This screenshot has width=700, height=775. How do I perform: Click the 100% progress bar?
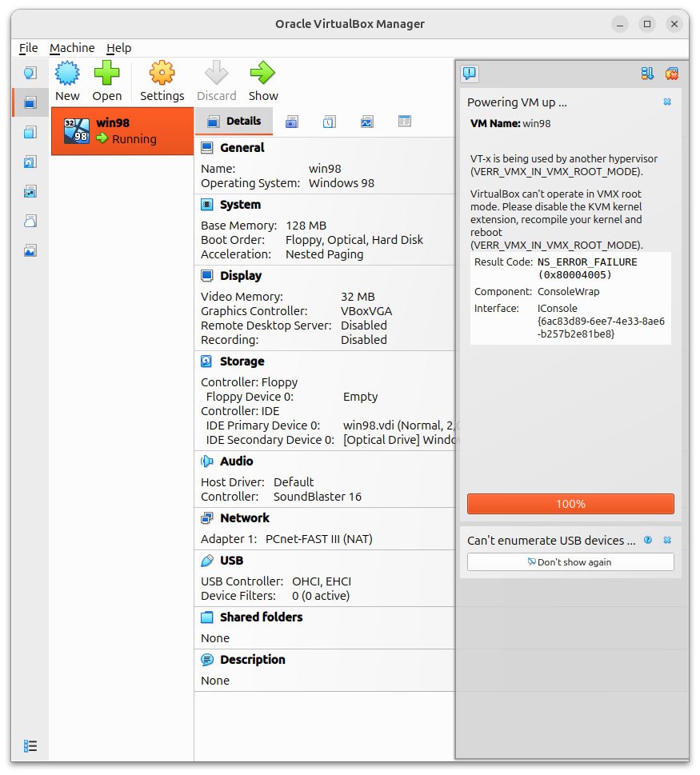[570, 504]
